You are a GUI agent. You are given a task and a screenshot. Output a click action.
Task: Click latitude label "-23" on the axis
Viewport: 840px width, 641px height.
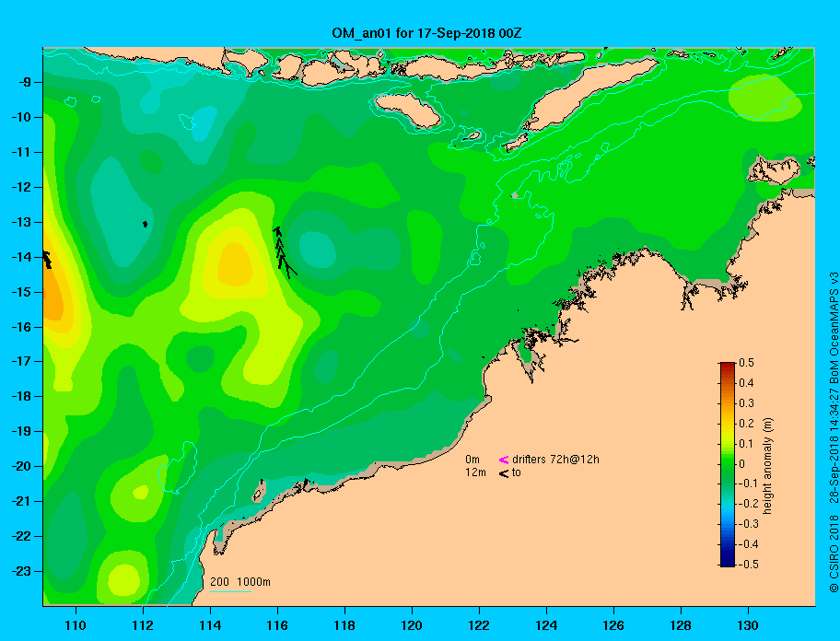click(x=22, y=571)
